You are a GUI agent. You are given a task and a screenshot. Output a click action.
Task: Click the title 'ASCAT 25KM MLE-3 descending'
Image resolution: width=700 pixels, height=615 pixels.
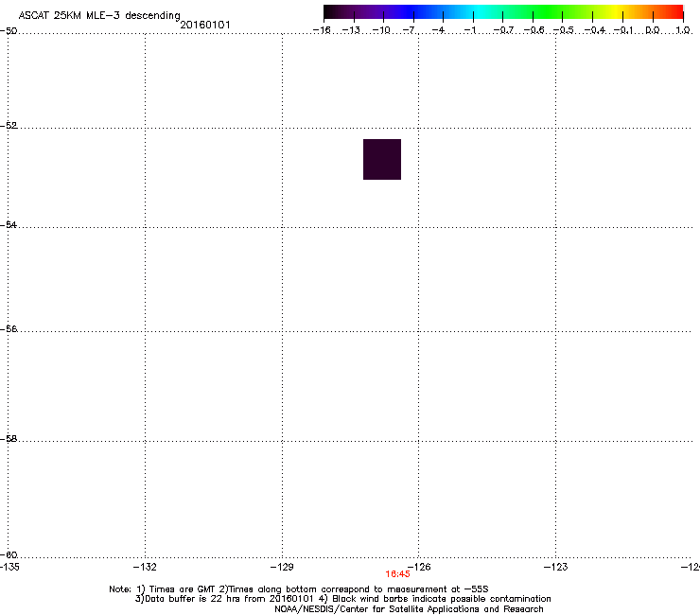coord(99,15)
